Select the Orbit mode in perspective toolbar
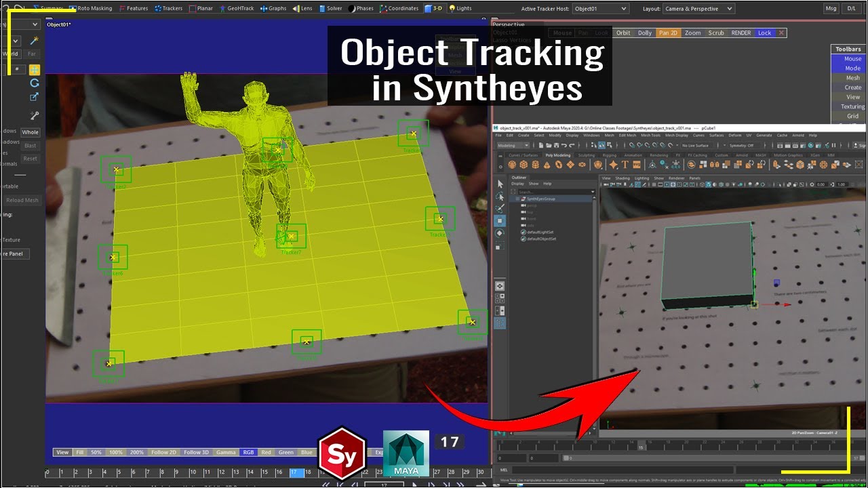The width and height of the screenshot is (868, 488). 623,33
